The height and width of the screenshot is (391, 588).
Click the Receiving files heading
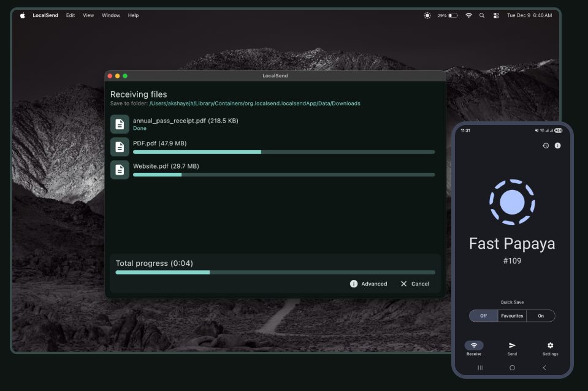pos(139,94)
